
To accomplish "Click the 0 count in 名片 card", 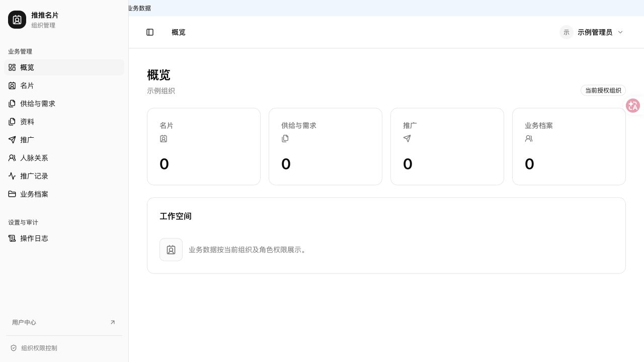I will click(x=164, y=164).
